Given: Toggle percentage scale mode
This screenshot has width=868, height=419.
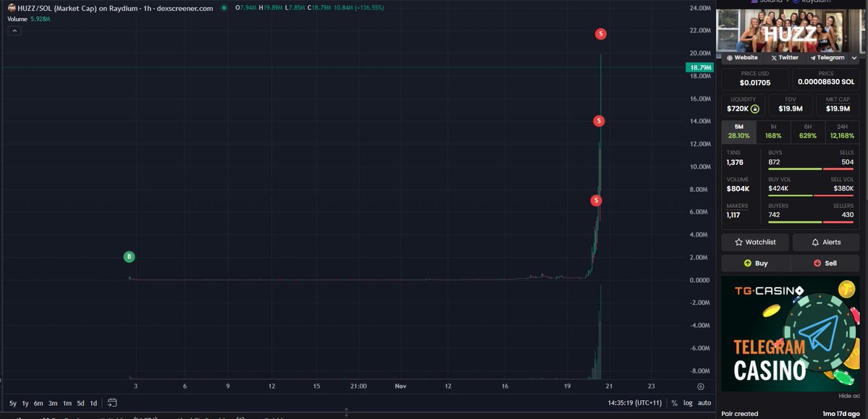Looking at the screenshot, I should tap(674, 403).
